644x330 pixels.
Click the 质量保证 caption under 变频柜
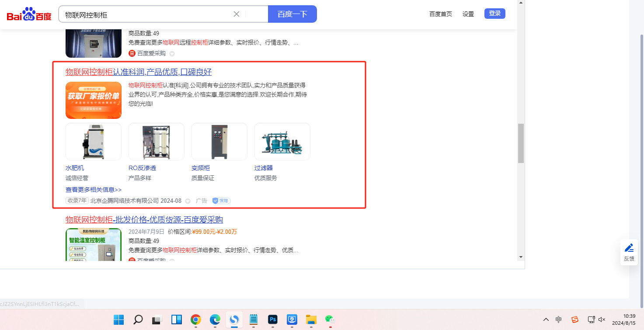[x=203, y=178]
